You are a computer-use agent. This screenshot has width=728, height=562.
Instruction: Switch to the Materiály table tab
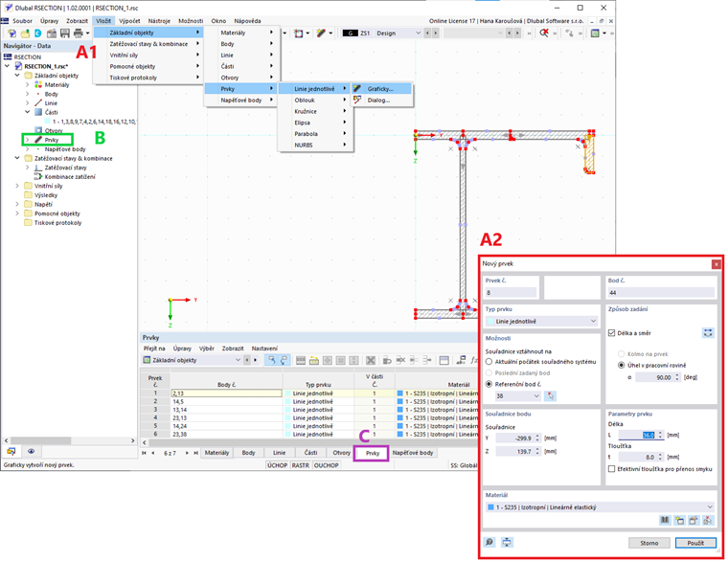216,453
